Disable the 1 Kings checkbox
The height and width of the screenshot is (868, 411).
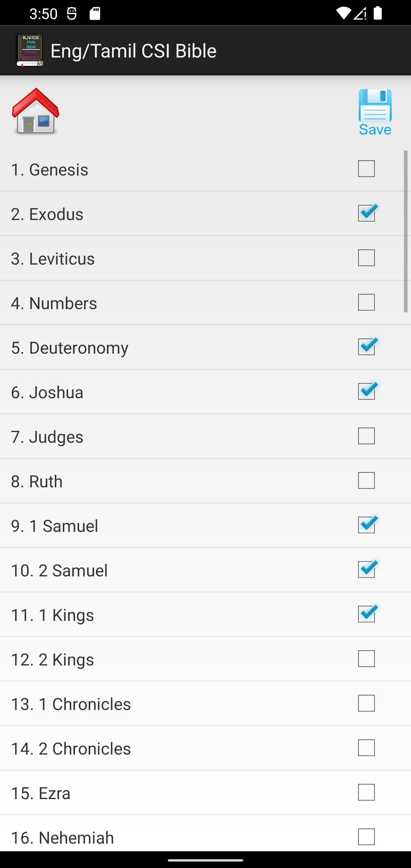(x=366, y=614)
